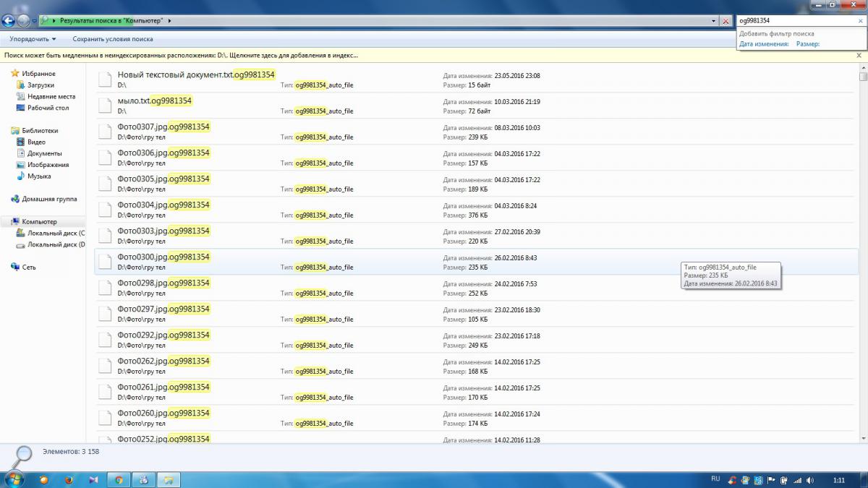The height and width of the screenshot is (488, 868).
Task: Click the network signal icon in the tray
Action: point(797,479)
